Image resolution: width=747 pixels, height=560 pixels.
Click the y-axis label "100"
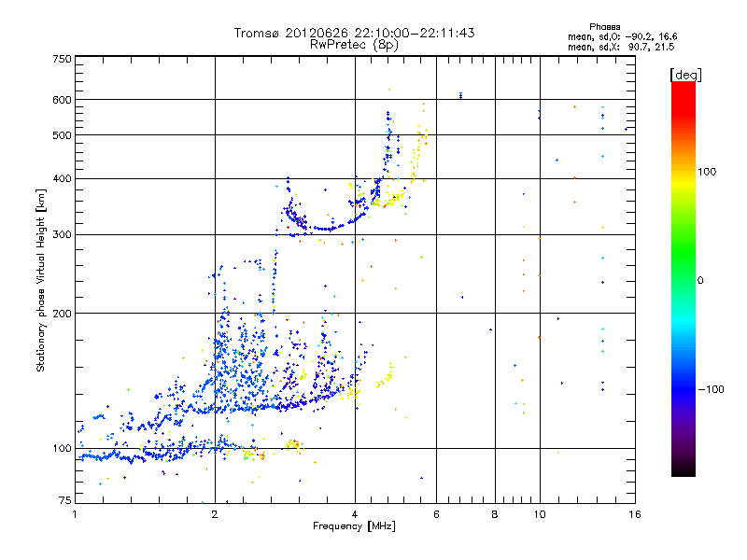[x=63, y=449]
